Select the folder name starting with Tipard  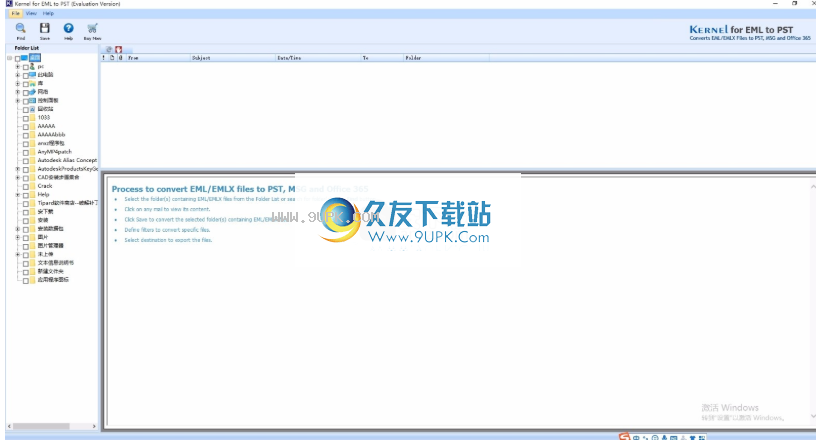tap(68, 203)
